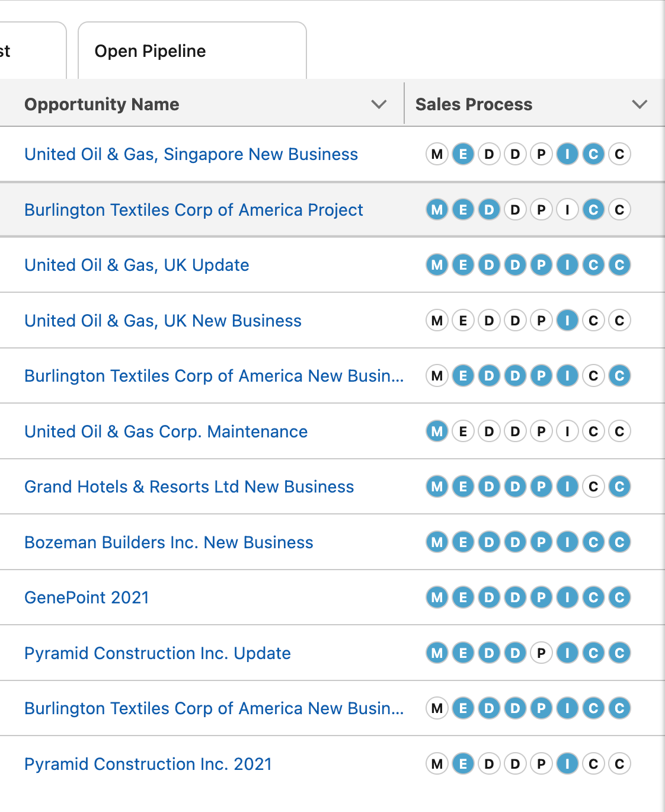Click the M badge for United Oil Singapore
This screenshot has height=812, width=665.
pyautogui.click(x=437, y=154)
